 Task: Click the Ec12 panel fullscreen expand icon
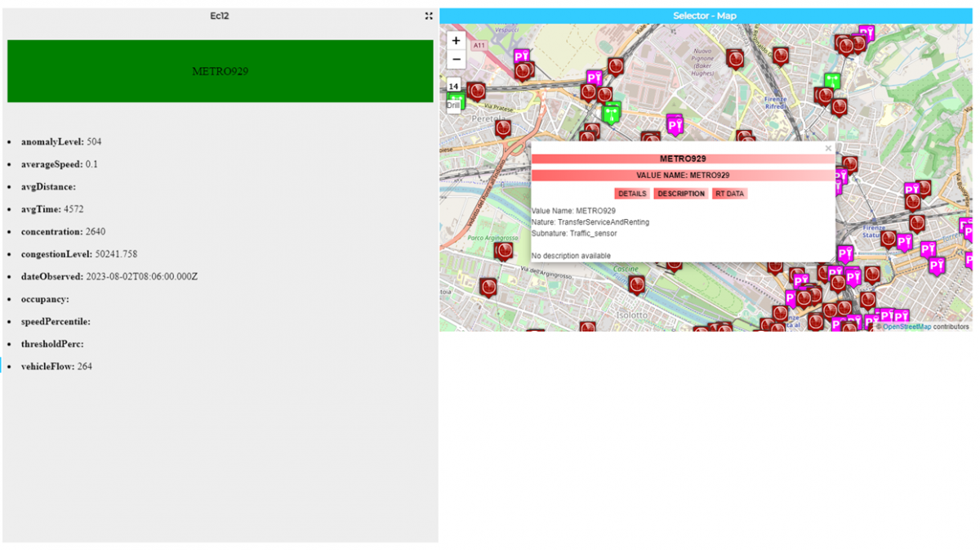point(429,16)
